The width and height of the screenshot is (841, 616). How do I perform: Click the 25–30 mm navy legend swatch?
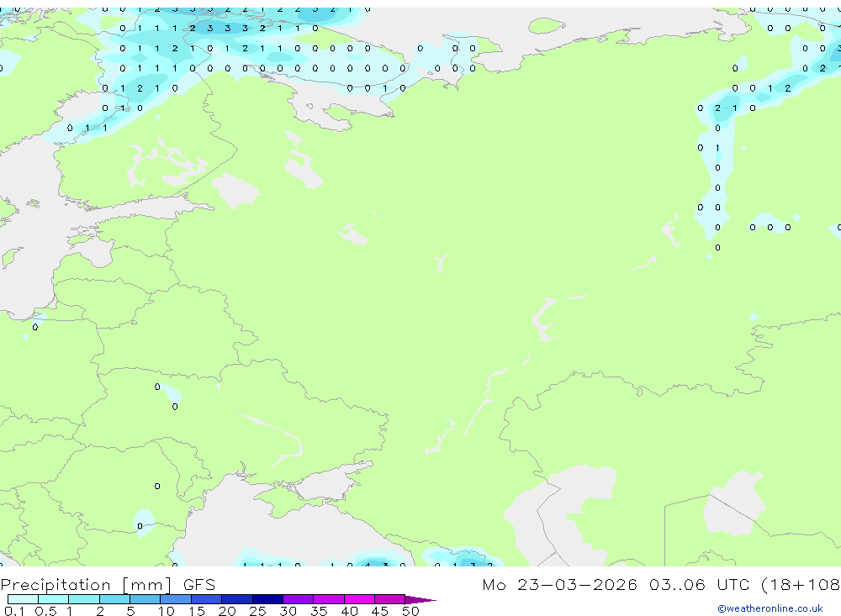(267, 599)
